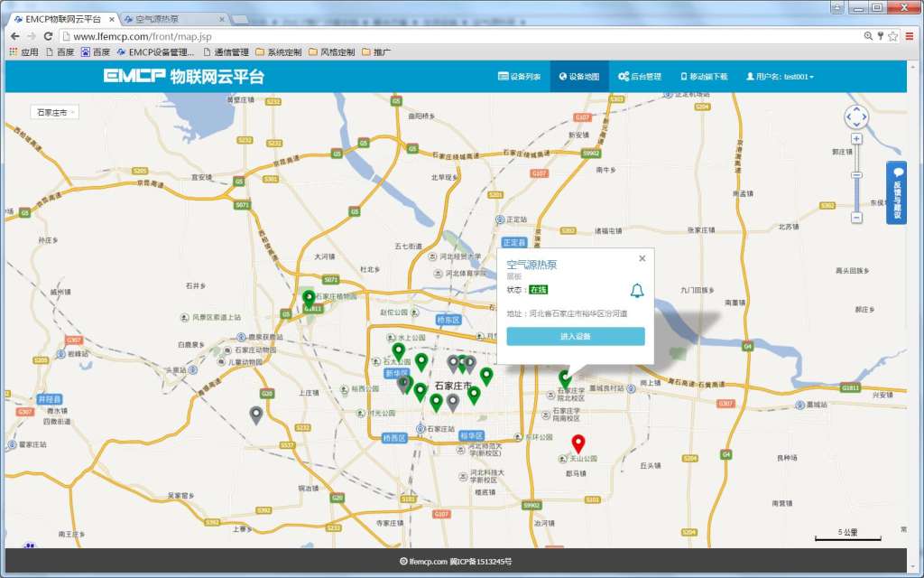Click the map pan direction control

(856, 117)
